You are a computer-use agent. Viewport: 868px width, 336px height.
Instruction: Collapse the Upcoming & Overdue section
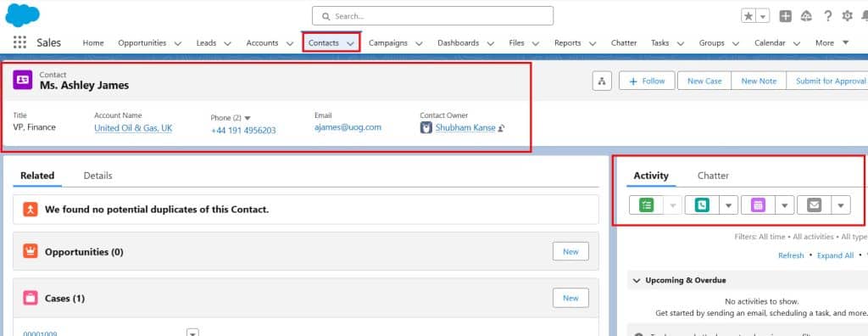click(637, 281)
